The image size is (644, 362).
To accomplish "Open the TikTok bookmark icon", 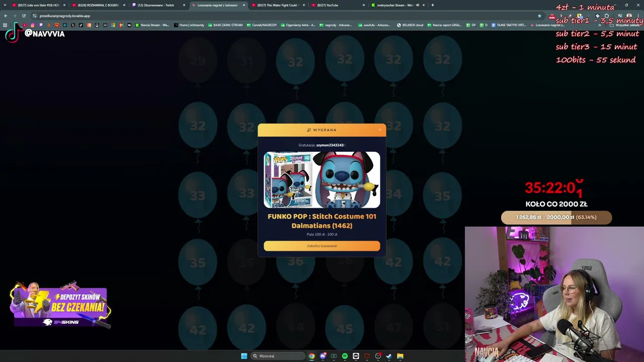I will click(x=81, y=25).
